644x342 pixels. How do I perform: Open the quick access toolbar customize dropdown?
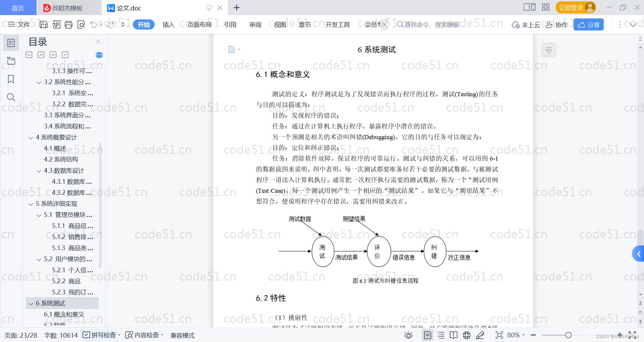(123, 24)
